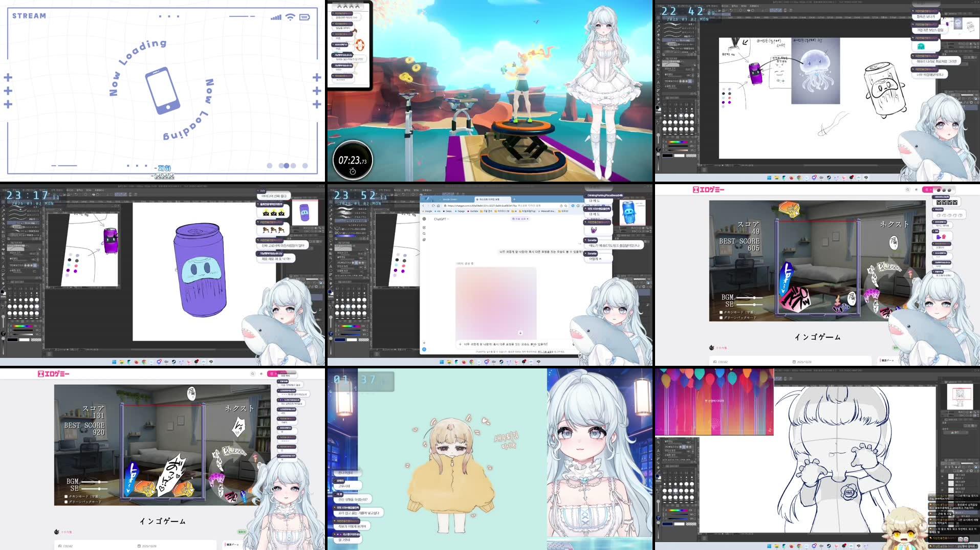Screen dimensions: 980x550
Task: Open search in the ChatGPT sidebar
Action: coord(424,233)
